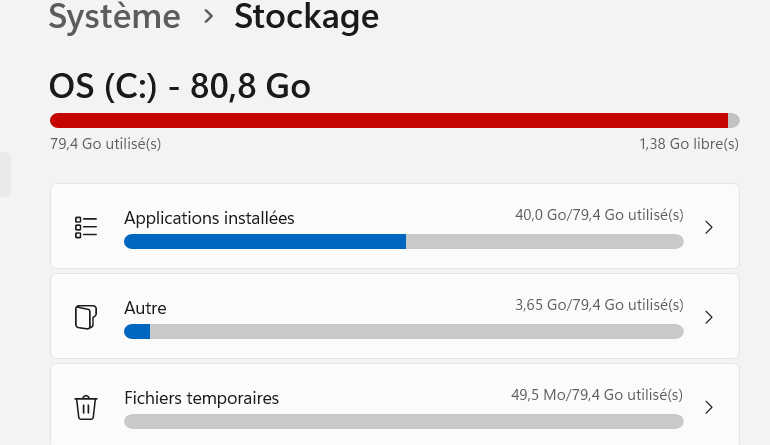Image resolution: width=770 pixels, height=445 pixels.
Task: Click the Applications installées list icon
Action: click(86, 227)
